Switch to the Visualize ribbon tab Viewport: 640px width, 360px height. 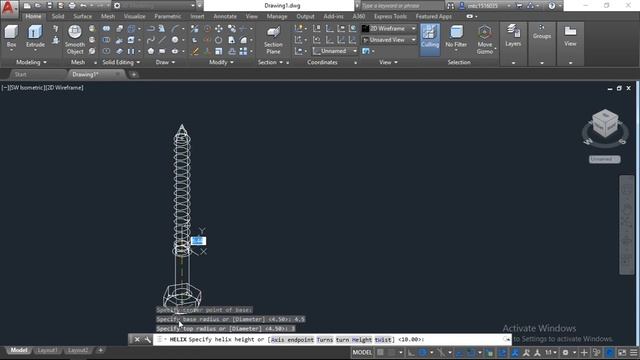(x=134, y=16)
